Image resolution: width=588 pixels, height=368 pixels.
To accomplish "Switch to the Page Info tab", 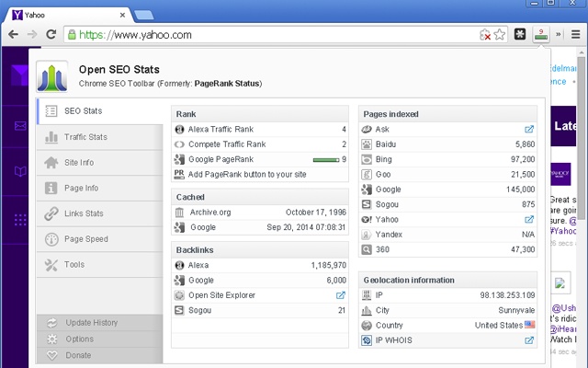I will click(100, 188).
